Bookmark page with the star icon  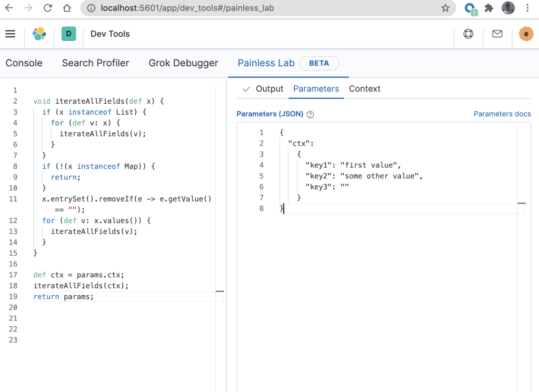pos(445,8)
